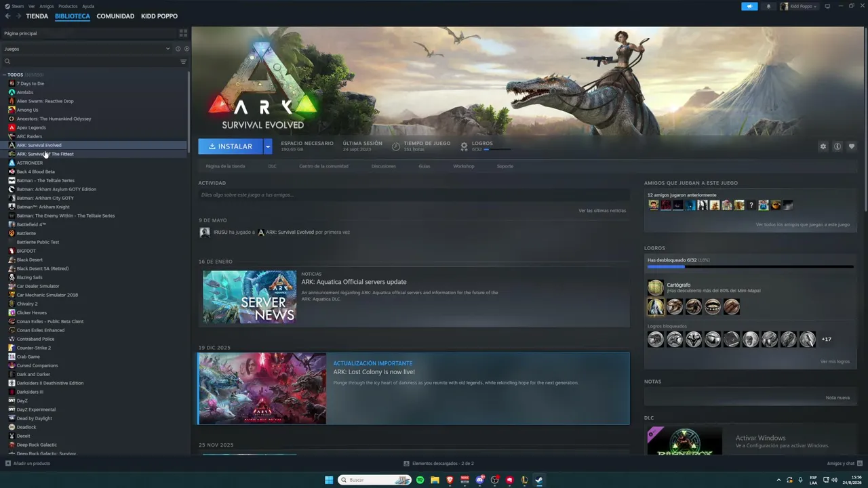Switch library to grid view icon
The height and width of the screenshot is (488, 868).
[183, 33]
